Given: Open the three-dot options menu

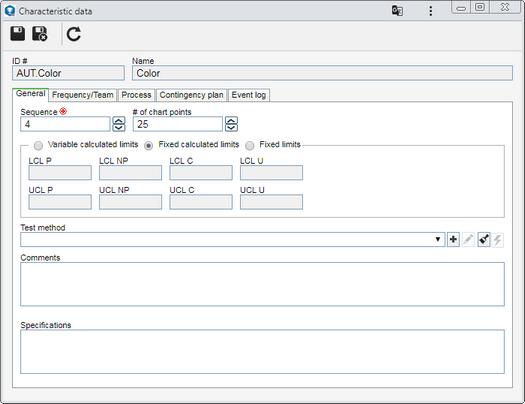Looking at the screenshot, I should click(431, 11).
